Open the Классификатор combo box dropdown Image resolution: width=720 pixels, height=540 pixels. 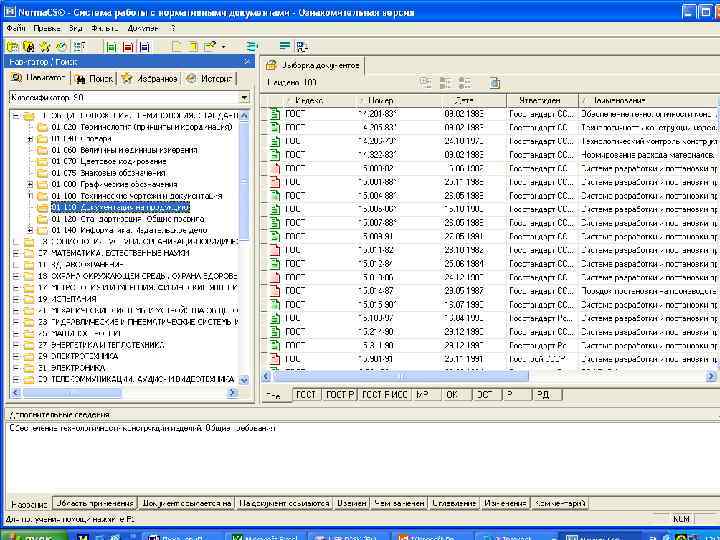(244, 98)
